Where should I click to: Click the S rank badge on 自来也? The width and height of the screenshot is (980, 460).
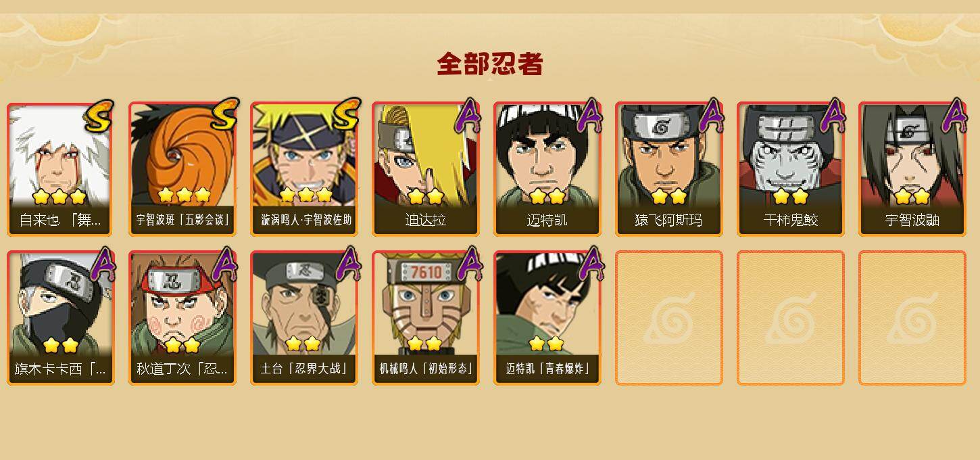[99, 116]
